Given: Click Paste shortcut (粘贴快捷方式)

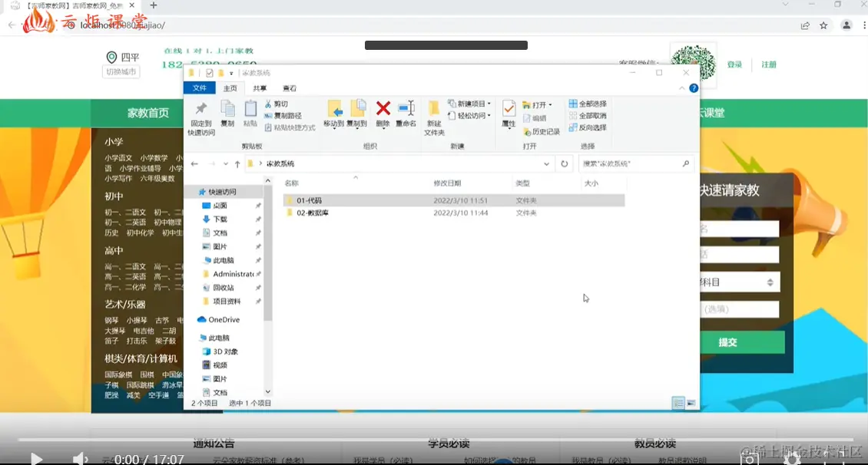Looking at the screenshot, I should (x=290, y=127).
